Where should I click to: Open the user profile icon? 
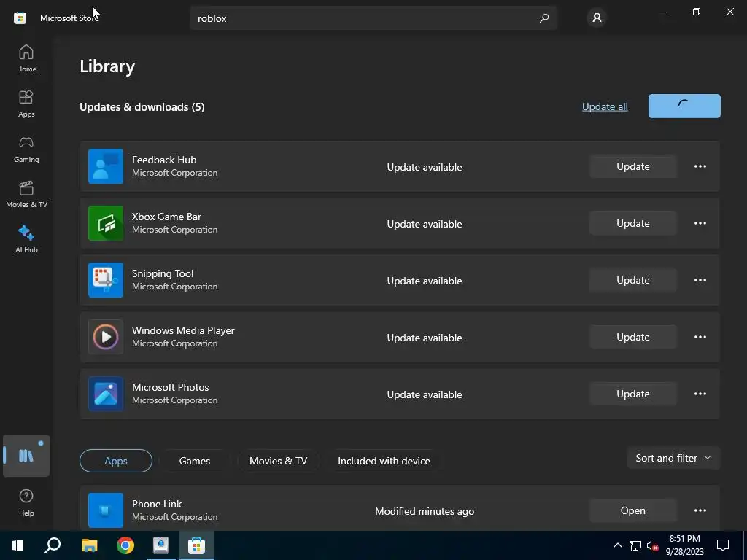(x=597, y=18)
